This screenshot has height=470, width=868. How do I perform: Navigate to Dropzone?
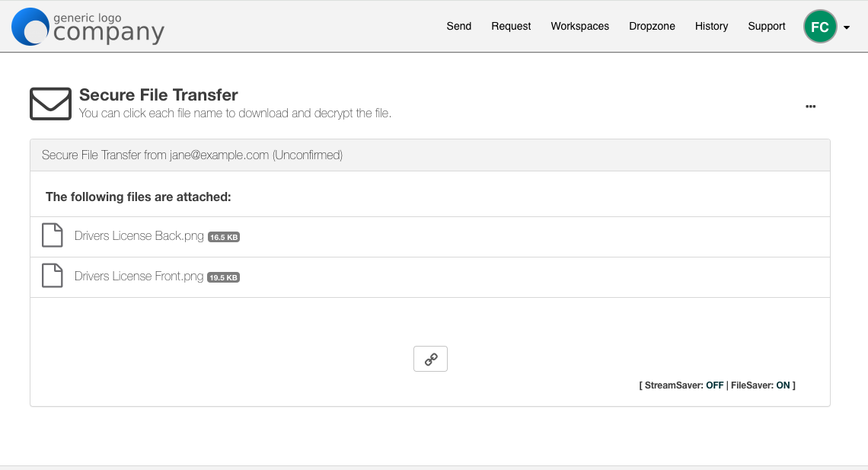(x=652, y=26)
